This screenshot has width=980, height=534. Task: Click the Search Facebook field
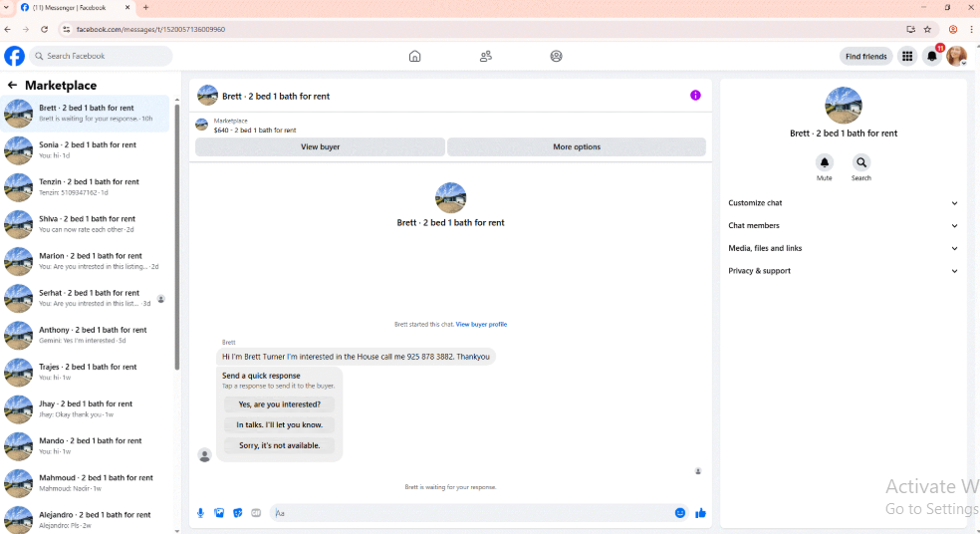pos(101,56)
